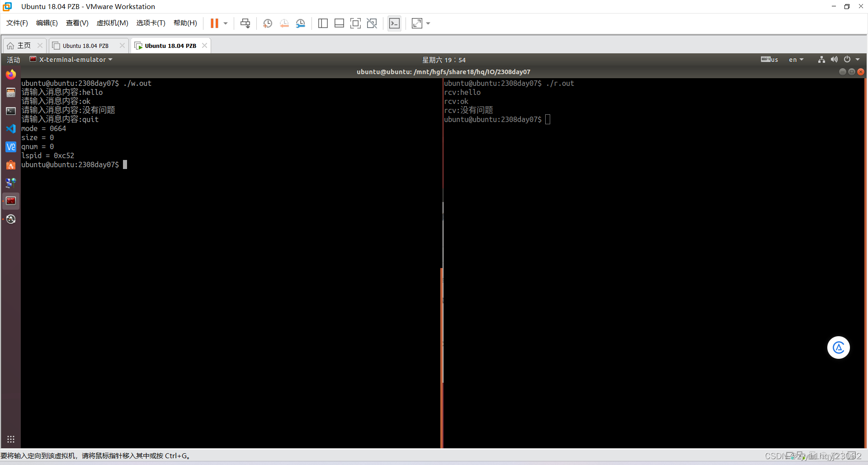Image resolution: width=868 pixels, height=465 pixels.
Task: Open the 查看(V) menu
Action: (x=77, y=23)
